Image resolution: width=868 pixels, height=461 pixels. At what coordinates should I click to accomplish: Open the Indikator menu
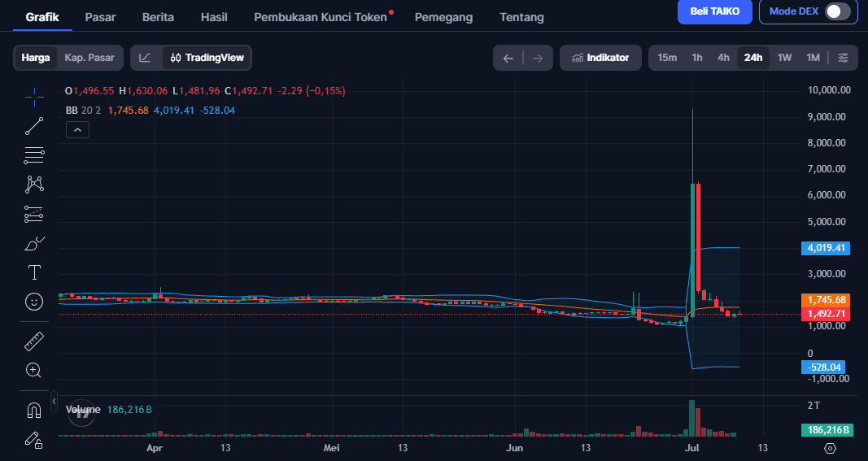(600, 58)
